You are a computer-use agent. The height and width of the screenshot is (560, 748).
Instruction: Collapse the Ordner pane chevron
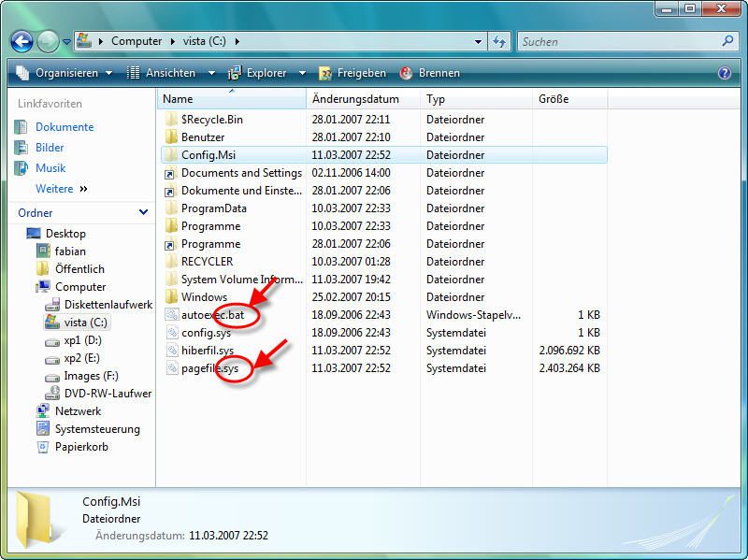(143, 212)
